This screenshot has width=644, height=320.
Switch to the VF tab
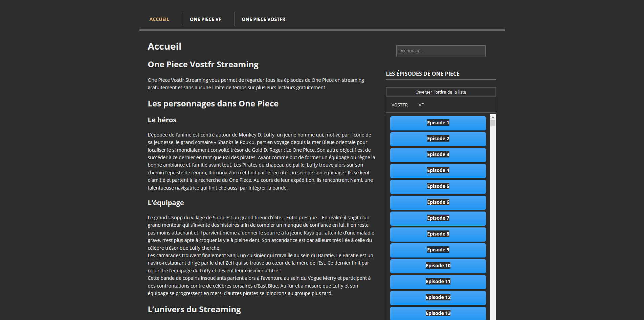421,105
